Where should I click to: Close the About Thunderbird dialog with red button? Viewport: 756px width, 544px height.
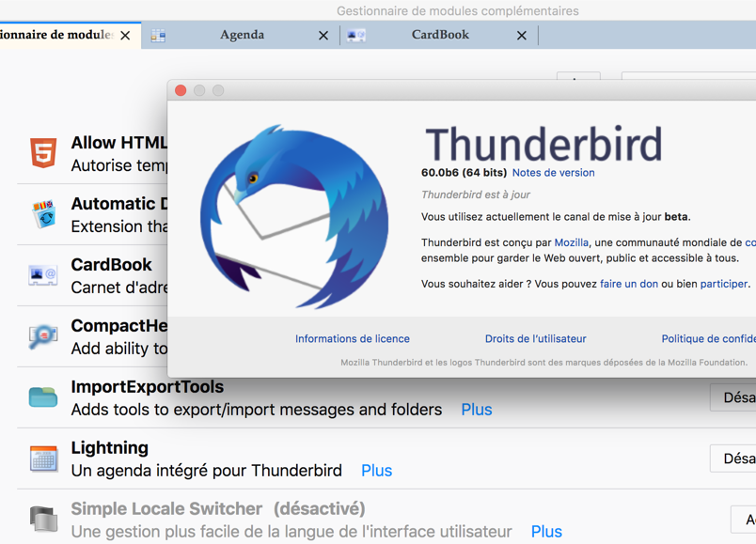[181, 90]
